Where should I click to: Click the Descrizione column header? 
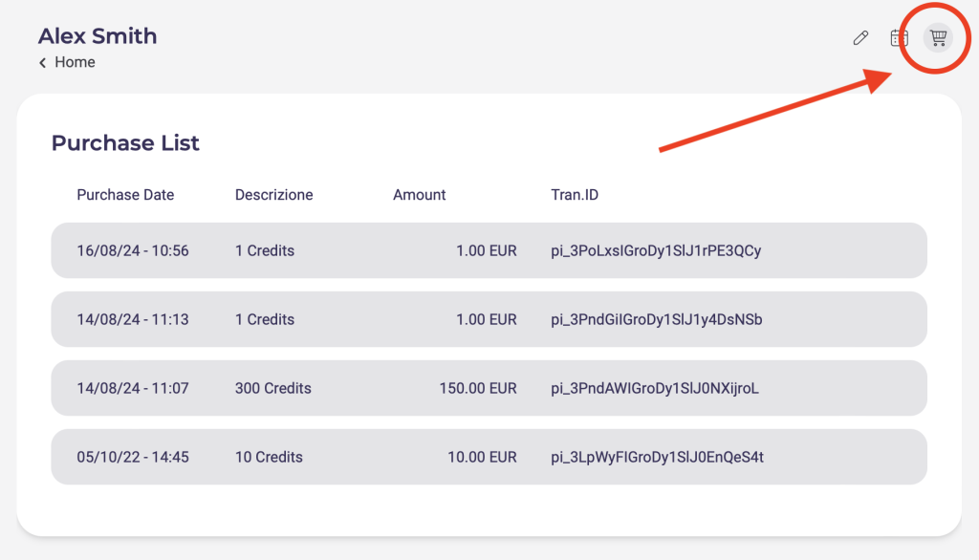(273, 195)
